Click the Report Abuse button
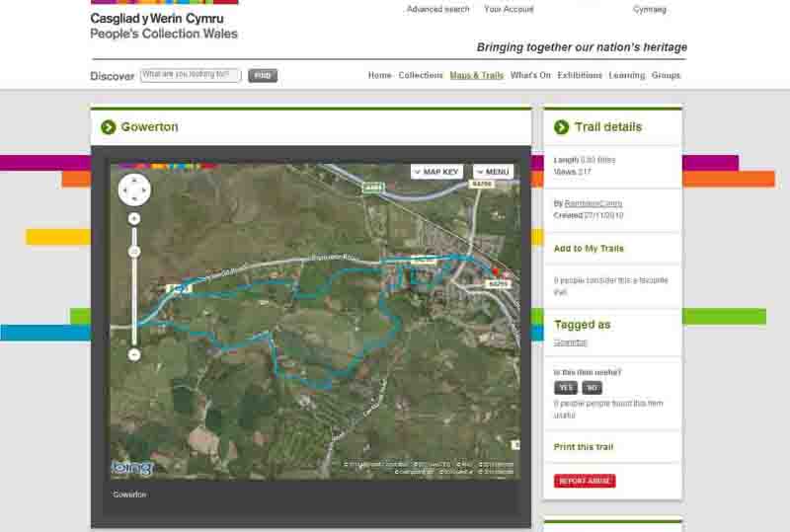This screenshot has height=532, width=790. click(585, 481)
